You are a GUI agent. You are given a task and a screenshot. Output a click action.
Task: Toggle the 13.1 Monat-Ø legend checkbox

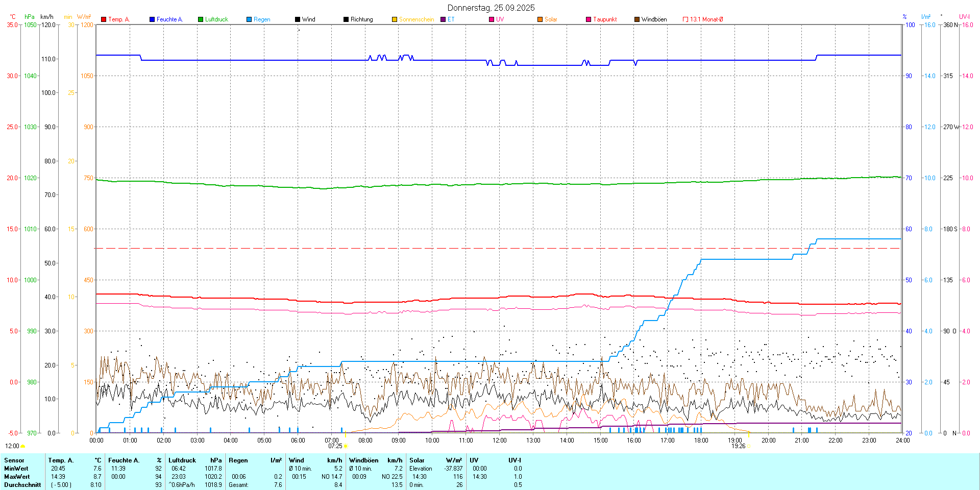pos(685,19)
